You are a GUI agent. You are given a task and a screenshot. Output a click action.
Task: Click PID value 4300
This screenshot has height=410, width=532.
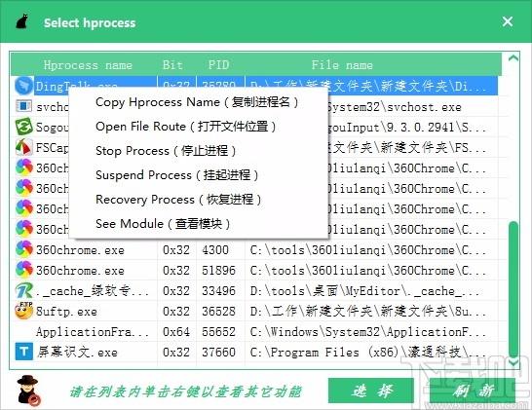(x=215, y=250)
